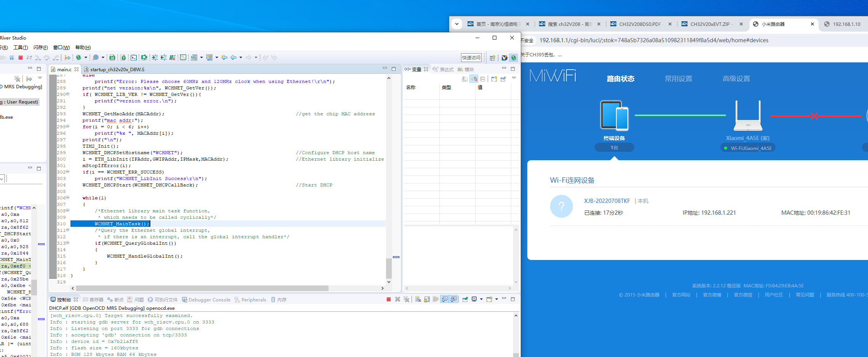Image resolution: width=868 pixels, height=357 pixels.
Task: Open next annotation dropdown arrow
Action: 201,57
